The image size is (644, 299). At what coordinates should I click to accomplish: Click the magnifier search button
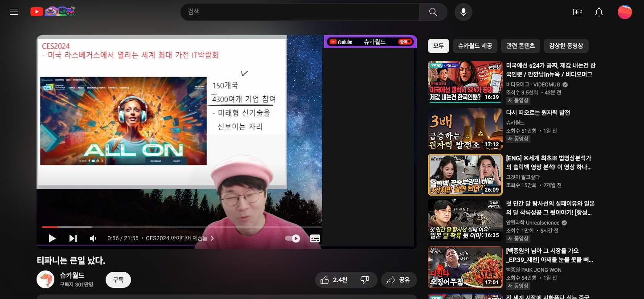[433, 12]
